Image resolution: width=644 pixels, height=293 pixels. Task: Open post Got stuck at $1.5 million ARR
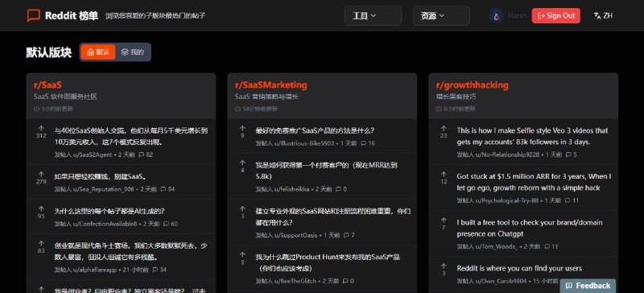534,182
